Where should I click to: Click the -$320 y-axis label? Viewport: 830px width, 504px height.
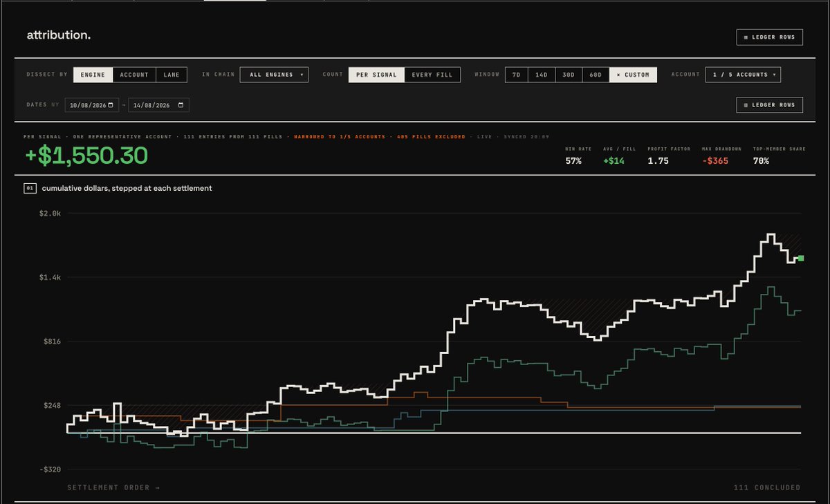(x=50, y=469)
